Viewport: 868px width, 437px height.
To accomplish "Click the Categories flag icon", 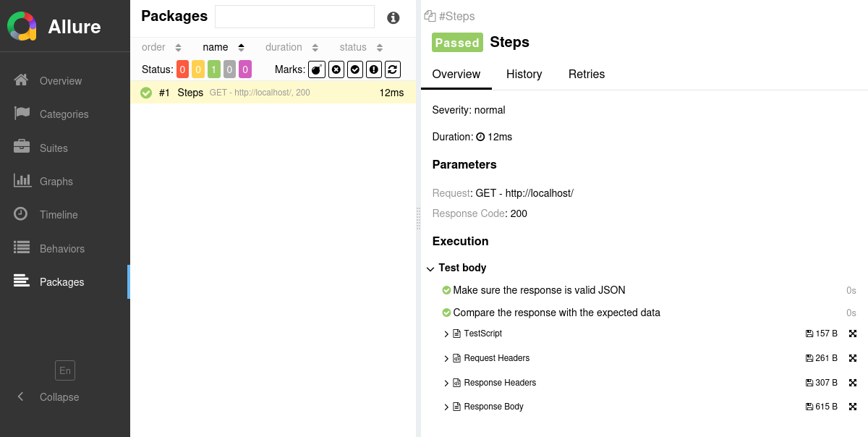I will [x=22, y=114].
